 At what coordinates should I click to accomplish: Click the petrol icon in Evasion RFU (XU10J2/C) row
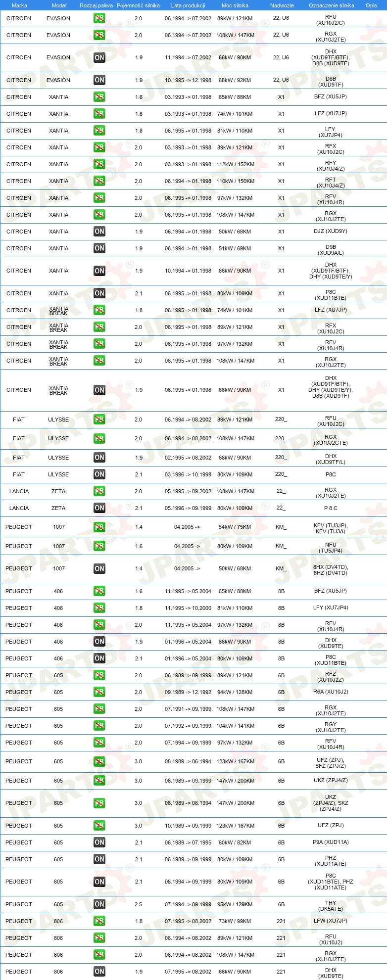[99, 18]
